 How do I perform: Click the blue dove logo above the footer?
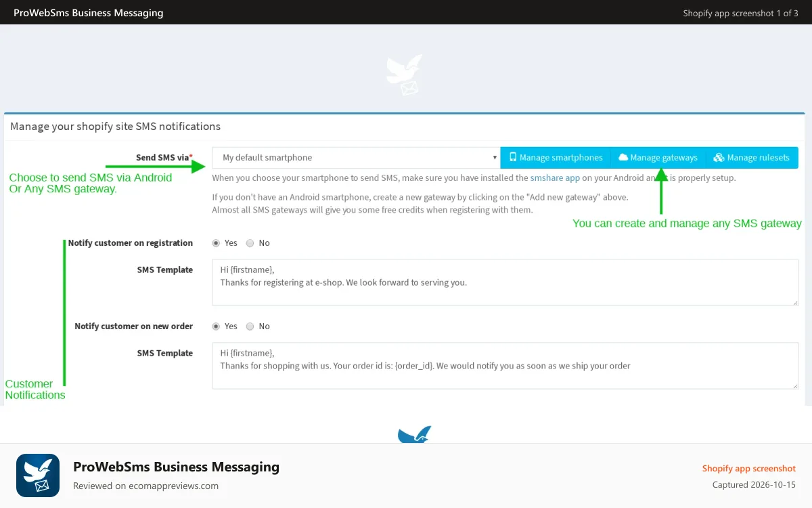coord(414,434)
